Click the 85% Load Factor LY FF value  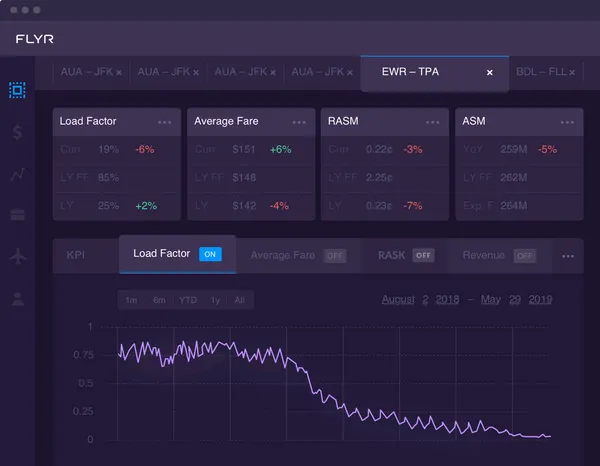108,178
